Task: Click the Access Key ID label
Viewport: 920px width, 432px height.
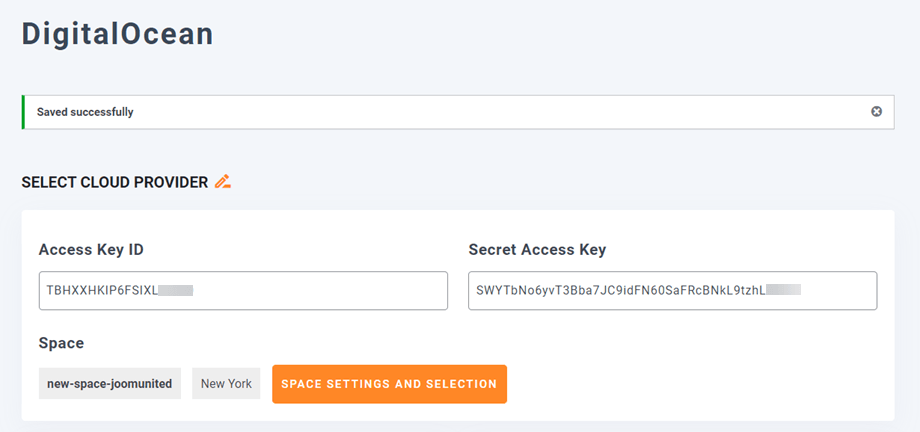Action: click(95, 250)
